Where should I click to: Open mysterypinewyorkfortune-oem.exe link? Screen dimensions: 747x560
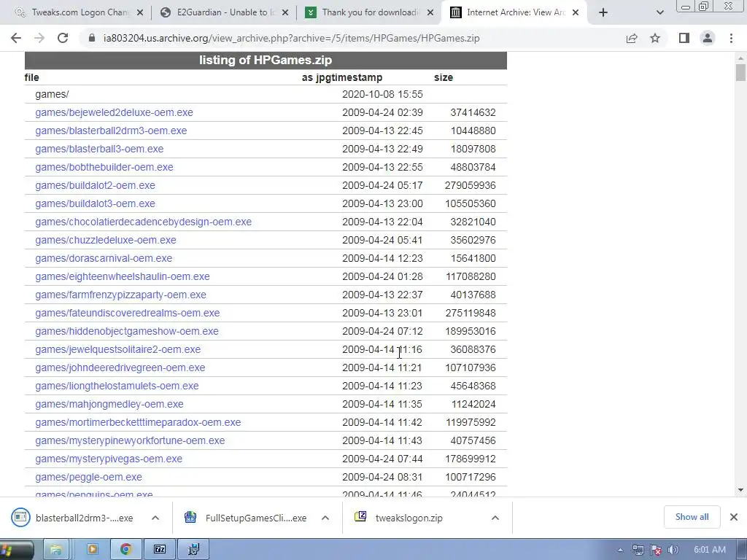click(x=130, y=440)
